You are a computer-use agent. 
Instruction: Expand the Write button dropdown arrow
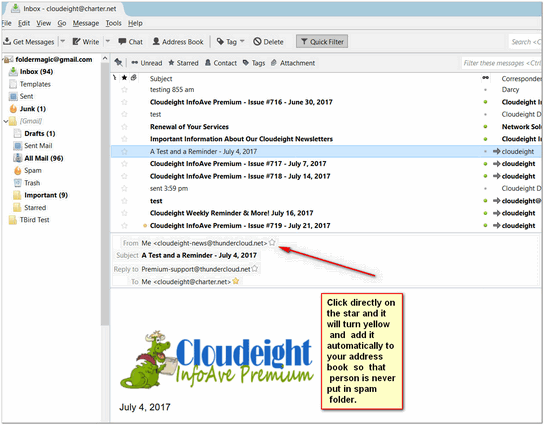108,41
